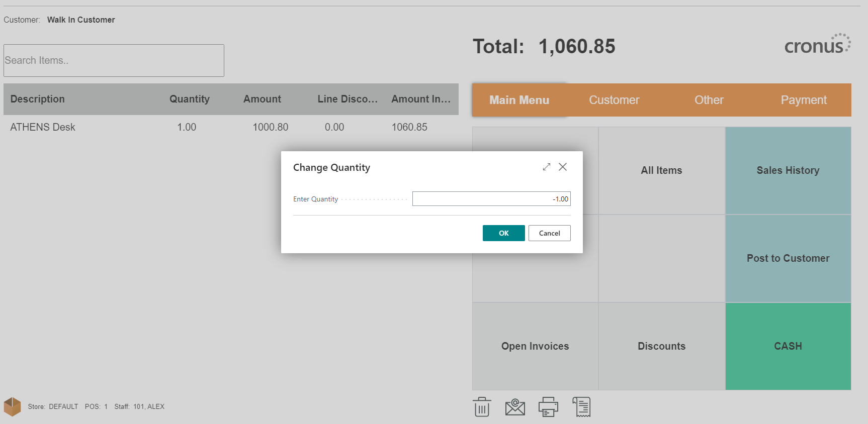Screen dimensions: 868x424
Task: Click the cronus logo
Action: click(817, 45)
